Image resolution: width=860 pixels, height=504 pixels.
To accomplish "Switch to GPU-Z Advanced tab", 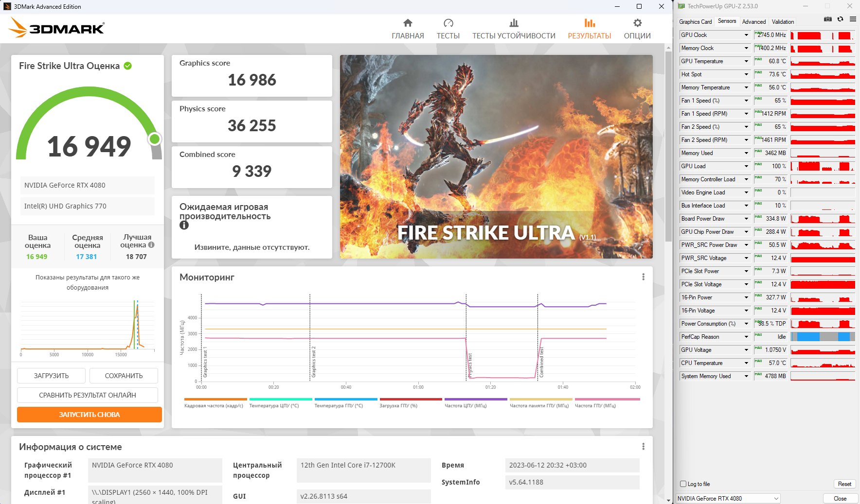I will [753, 22].
